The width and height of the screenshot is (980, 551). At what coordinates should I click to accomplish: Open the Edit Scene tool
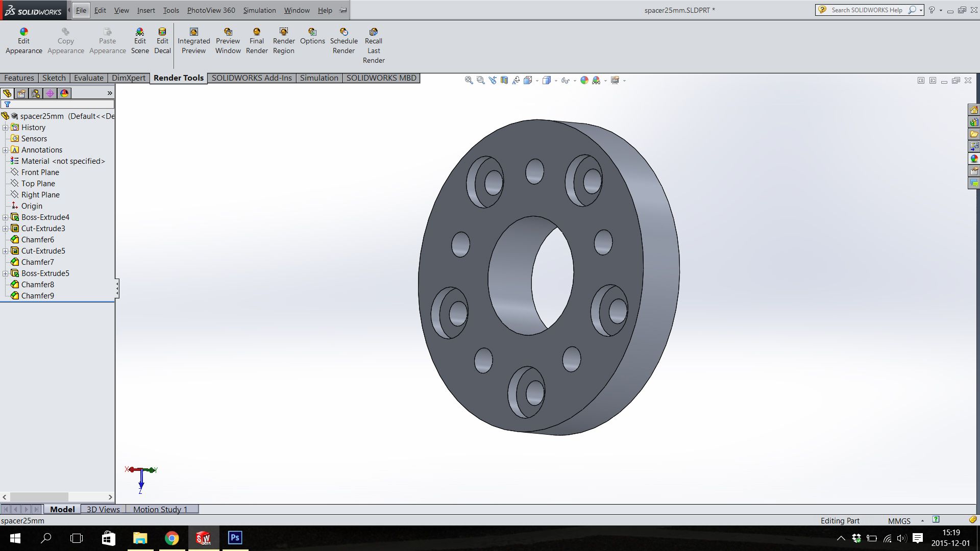point(140,41)
